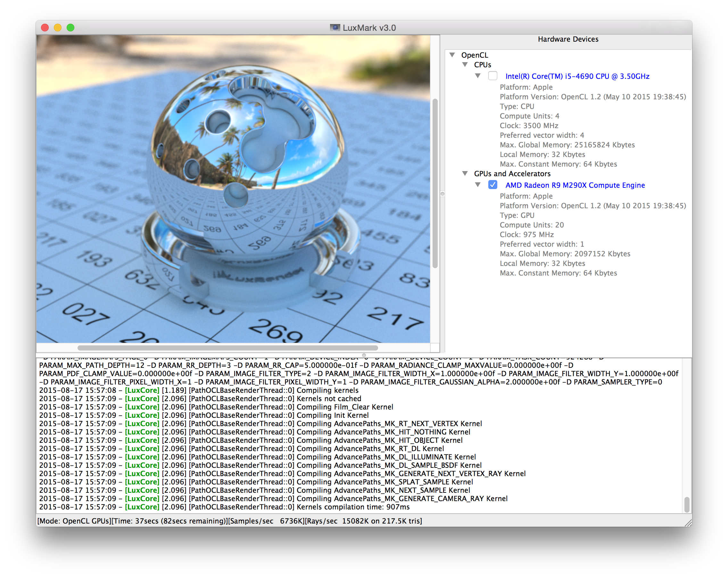This screenshot has height=578, width=728.
Task: Collapse AMD Radeon device details triangle
Action: 478,185
